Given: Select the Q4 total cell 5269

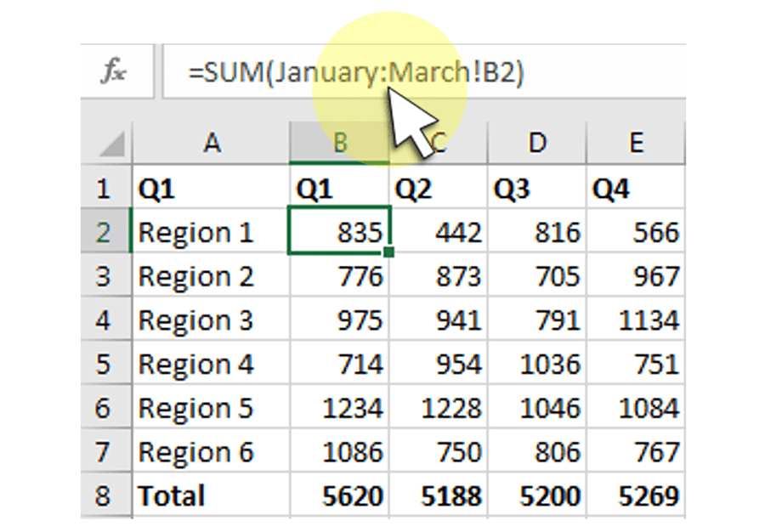Looking at the screenshot, I should [636, 496].
